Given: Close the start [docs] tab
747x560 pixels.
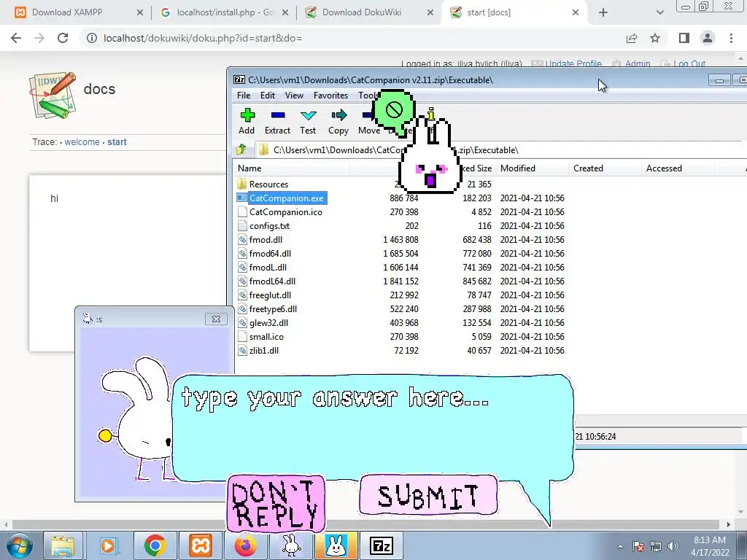Looking at the screenshot, I should pyautogui.click(x=576, y=12).
